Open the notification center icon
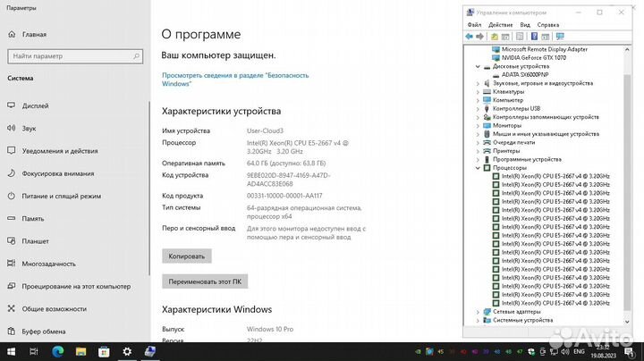 [x=629, y=351]
